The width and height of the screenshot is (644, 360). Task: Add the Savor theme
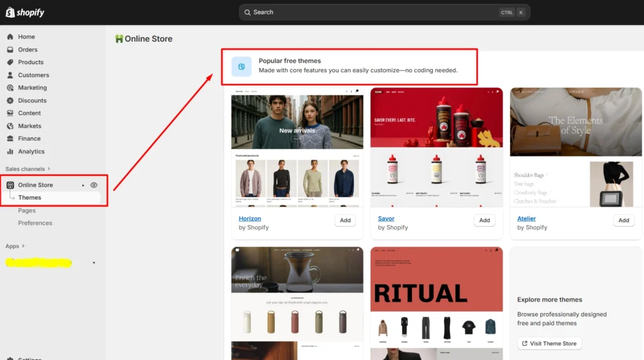point(484,221)
